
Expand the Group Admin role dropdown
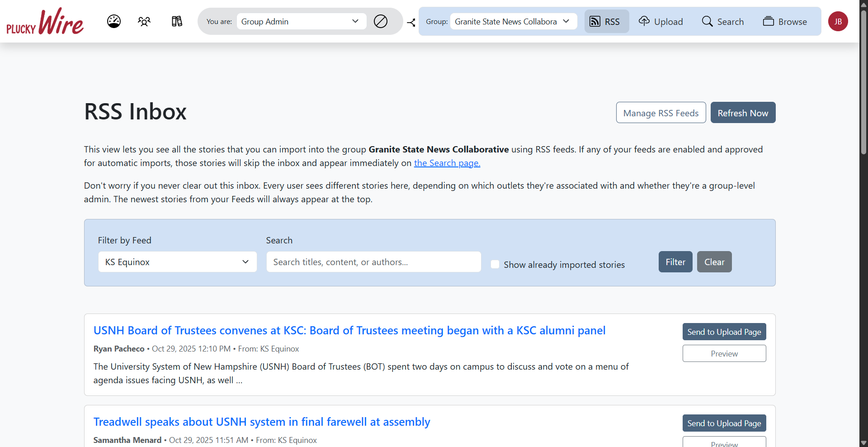click(301, 21)
